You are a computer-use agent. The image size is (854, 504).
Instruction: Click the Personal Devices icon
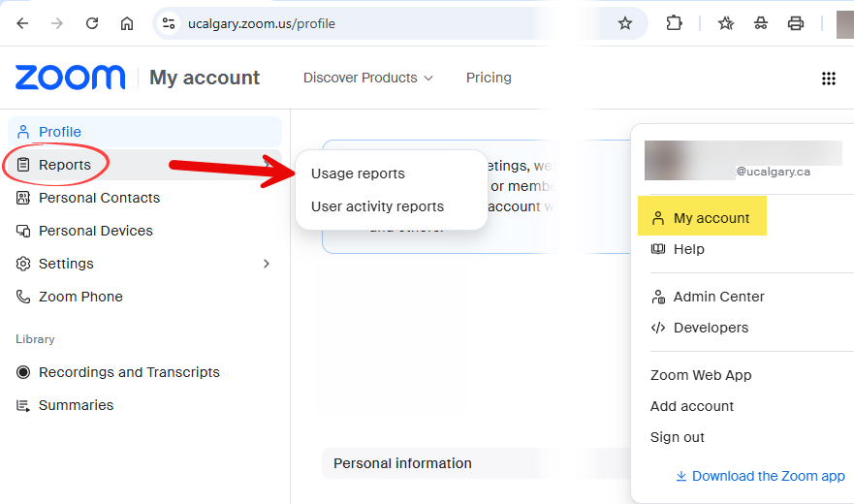tap(23, 231)
